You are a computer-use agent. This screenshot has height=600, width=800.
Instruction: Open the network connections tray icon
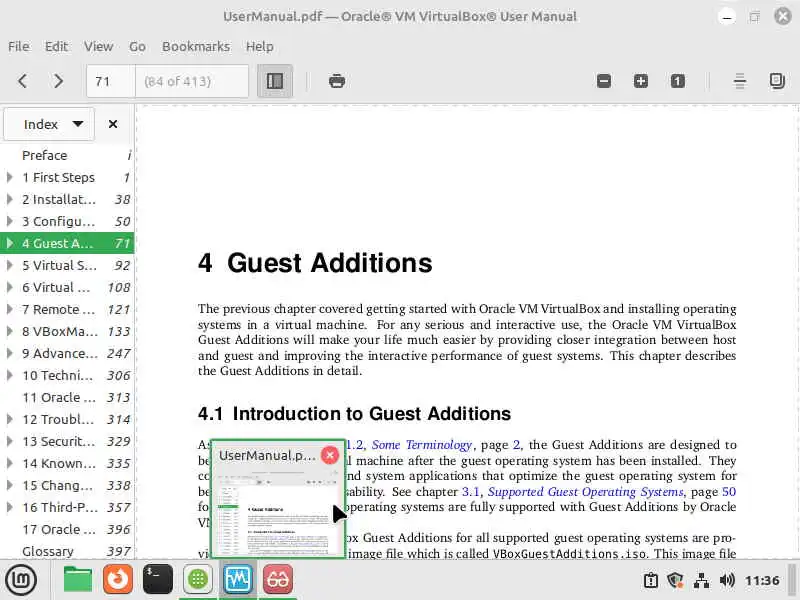[702, 581]
